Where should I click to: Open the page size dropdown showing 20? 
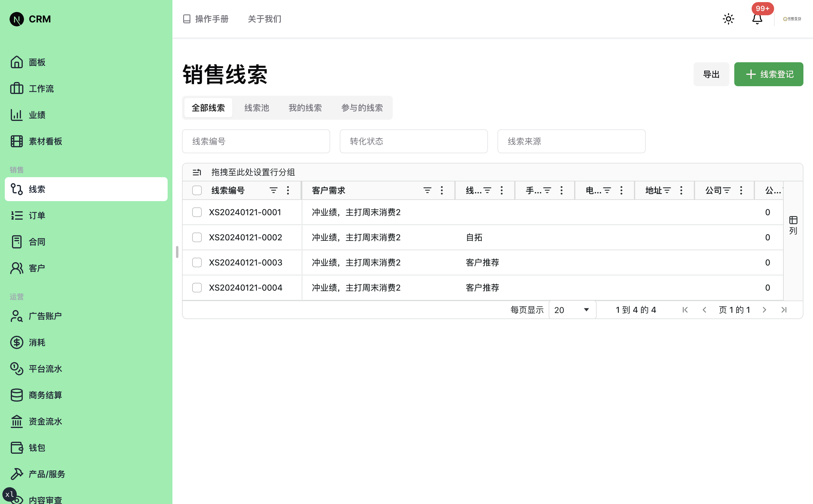[x=572, y=310]
